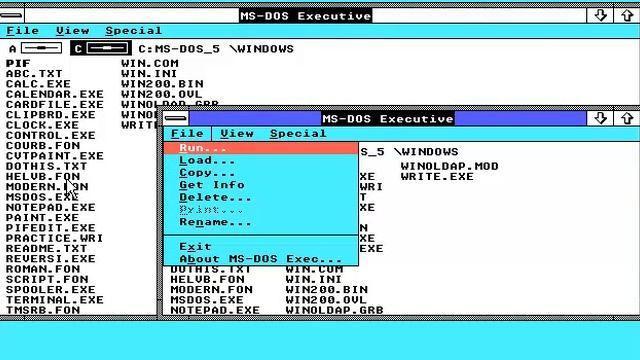Image resolution: width=640 pixels, height=360 pixels.
Task: Select drive C icon in back window
Action: click(101, 49)
